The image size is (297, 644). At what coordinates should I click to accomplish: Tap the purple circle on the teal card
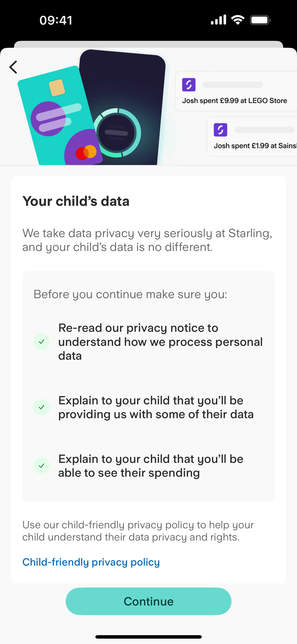(x=48, y=119)
